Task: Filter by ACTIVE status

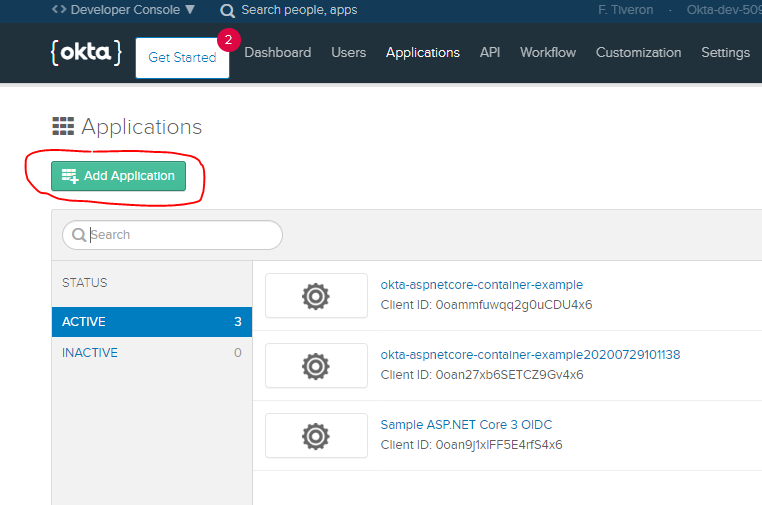Action: tap(152, 322)
